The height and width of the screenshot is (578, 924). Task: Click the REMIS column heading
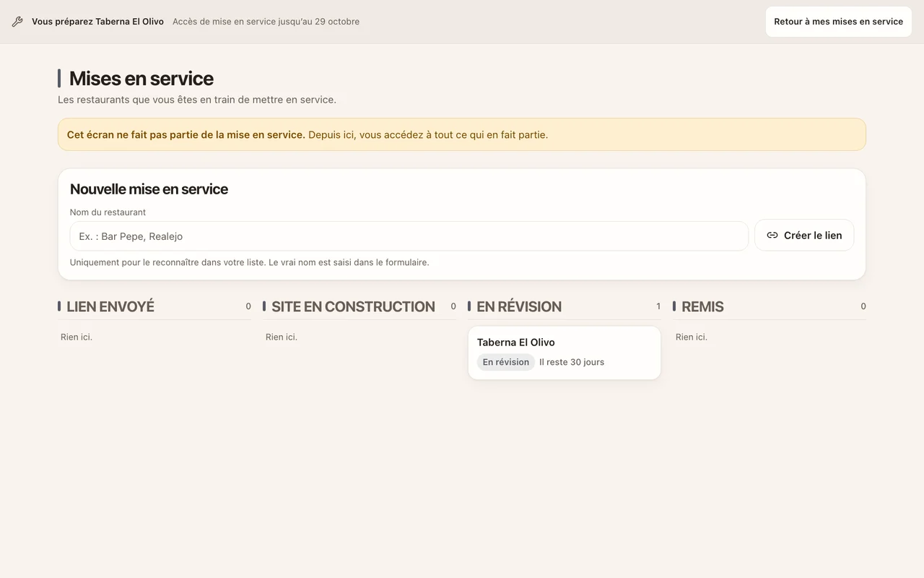[x=702, y=306]
